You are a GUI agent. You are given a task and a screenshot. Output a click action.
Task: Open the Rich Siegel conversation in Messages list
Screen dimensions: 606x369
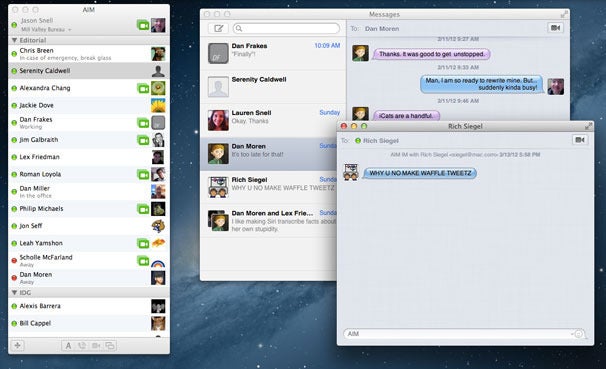tap(269, 187)
